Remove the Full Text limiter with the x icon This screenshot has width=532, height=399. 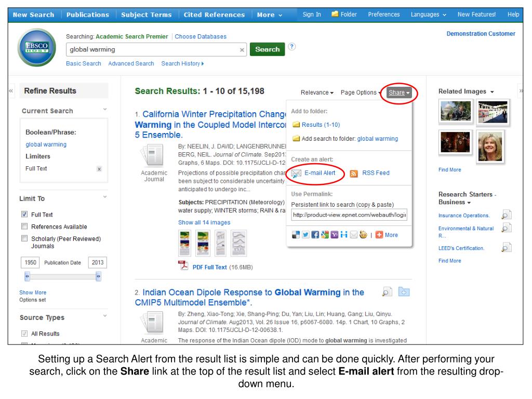[x=99, y=169]
